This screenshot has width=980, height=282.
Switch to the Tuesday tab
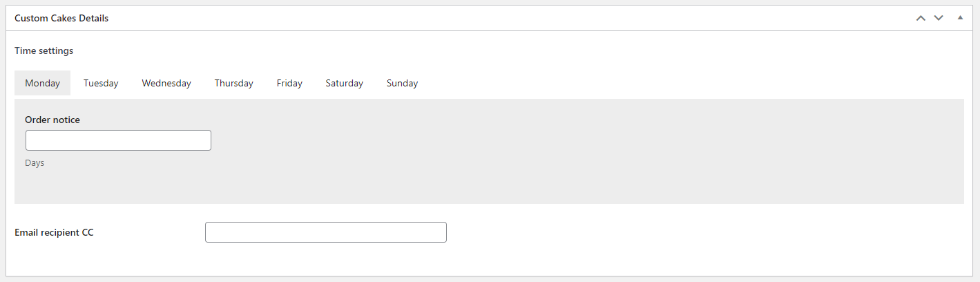coord(101,83)
